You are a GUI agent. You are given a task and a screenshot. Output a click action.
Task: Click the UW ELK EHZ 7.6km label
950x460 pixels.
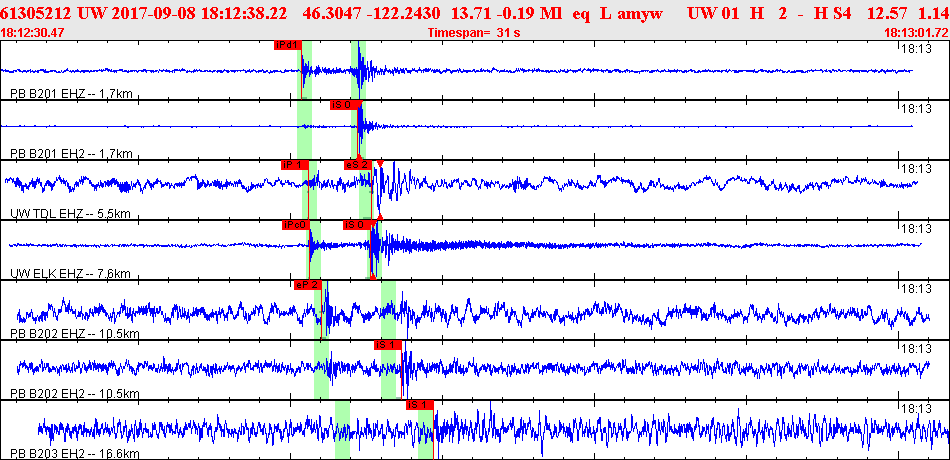click(71, 274)
